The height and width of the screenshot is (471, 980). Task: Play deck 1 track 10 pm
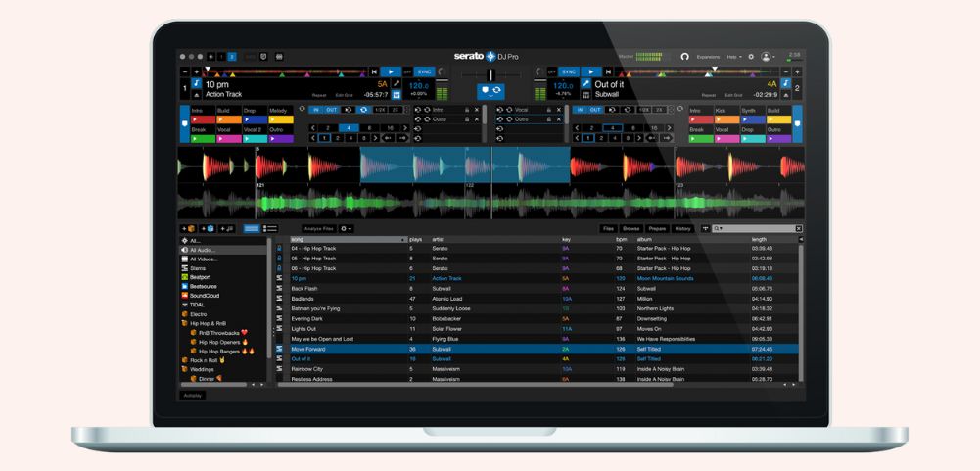tap(391, 71)
